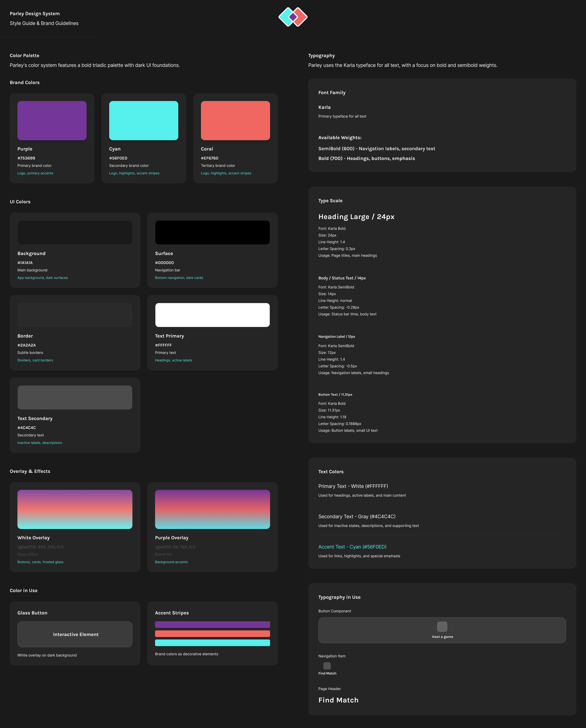Click the Purple Overlay gradient preview
Viewport: 586px width, 728px height.
[x=212, y=509]
